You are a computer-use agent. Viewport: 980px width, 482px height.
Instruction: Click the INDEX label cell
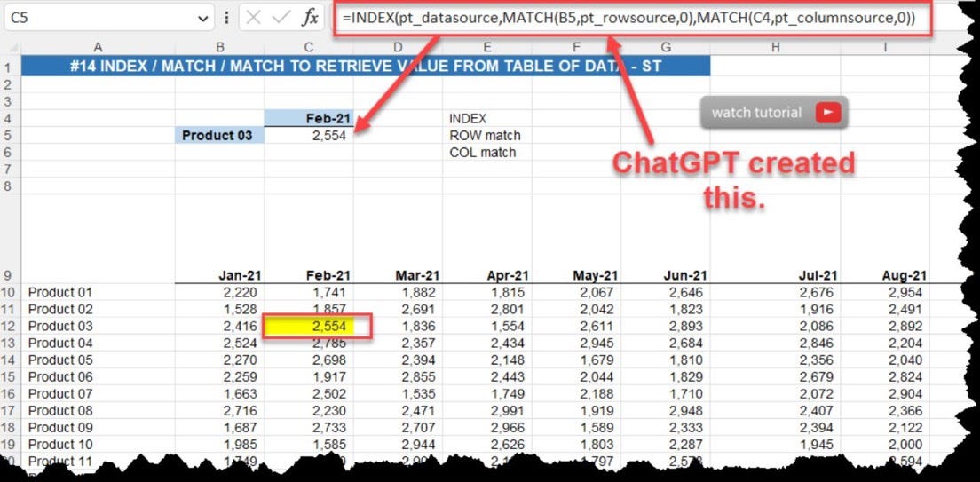click(x=487, y=118)
